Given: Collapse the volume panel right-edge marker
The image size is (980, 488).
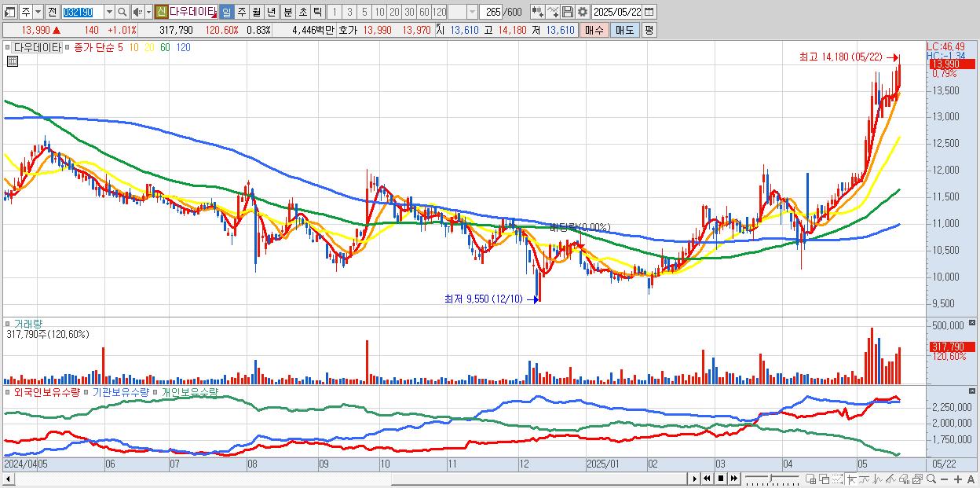Looking at the screenshot, I should [x=974, y=323].
